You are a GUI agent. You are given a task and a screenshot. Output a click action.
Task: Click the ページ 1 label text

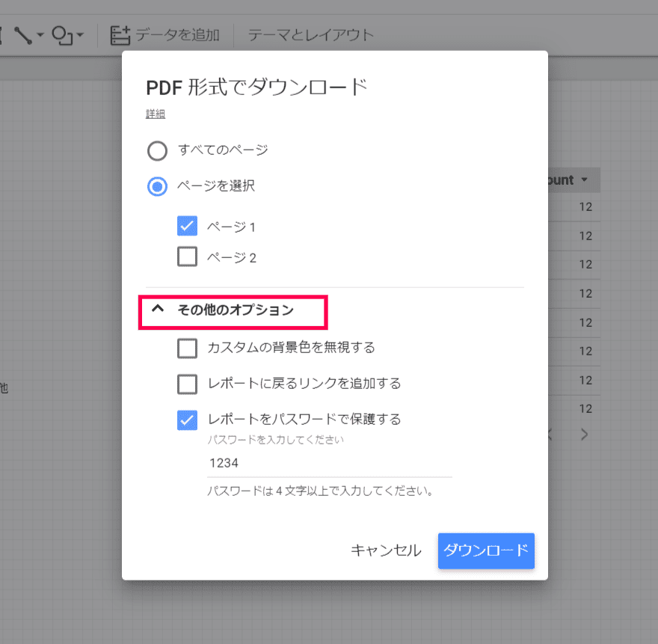[x=231, y=227]
